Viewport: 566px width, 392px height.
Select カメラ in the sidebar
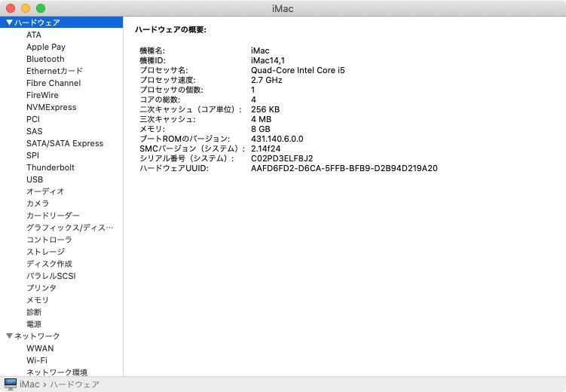tap(38, 204)
